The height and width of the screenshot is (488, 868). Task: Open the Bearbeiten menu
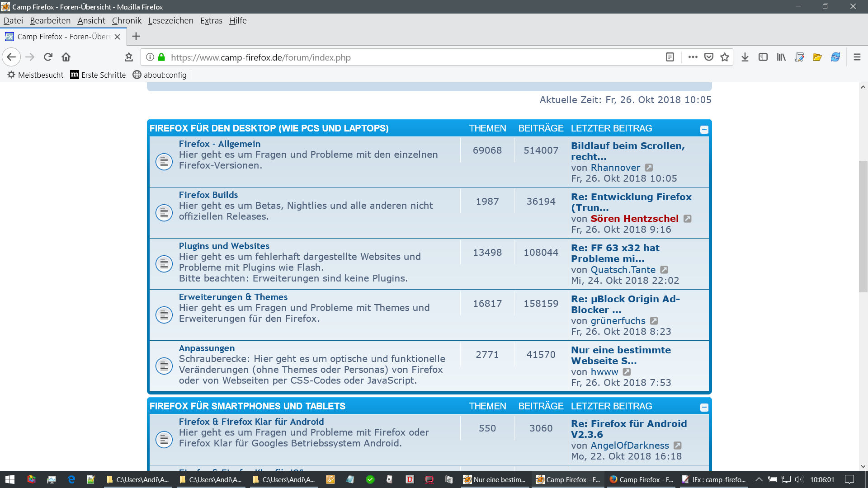click(50, 20)
